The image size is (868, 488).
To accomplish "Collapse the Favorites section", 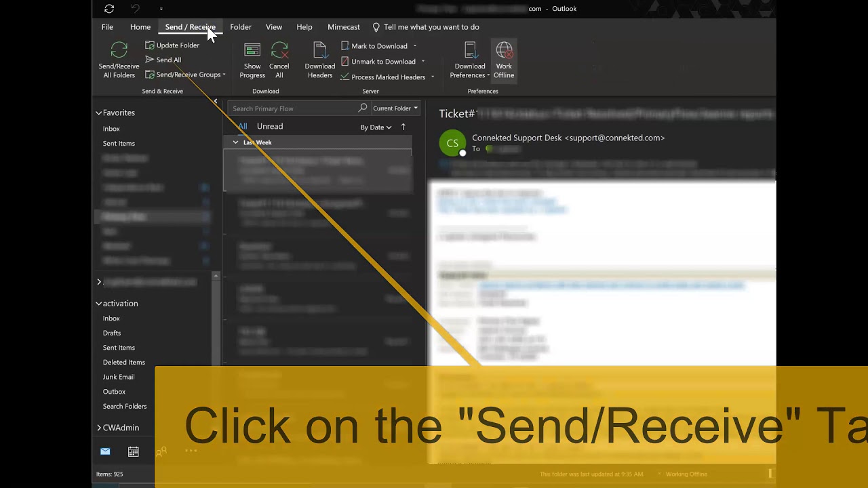I will 99,113.
